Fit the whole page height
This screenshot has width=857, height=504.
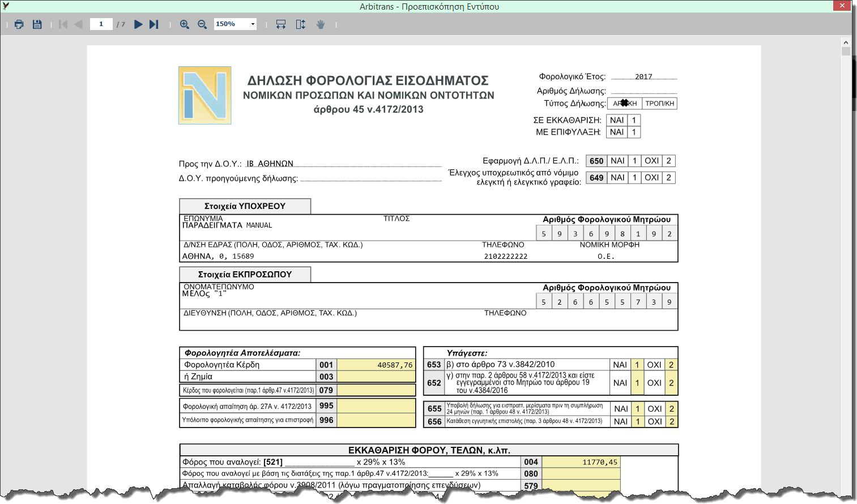pyautogui.click(x=301, y=24)
